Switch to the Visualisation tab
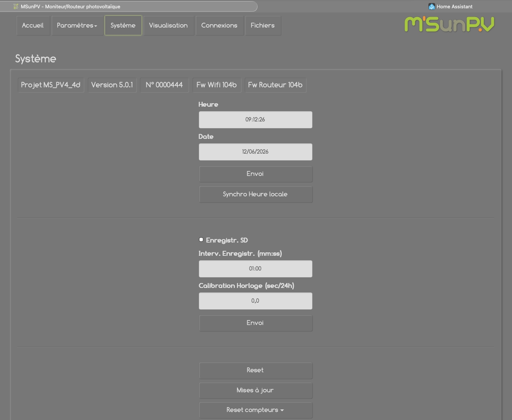 169,25
